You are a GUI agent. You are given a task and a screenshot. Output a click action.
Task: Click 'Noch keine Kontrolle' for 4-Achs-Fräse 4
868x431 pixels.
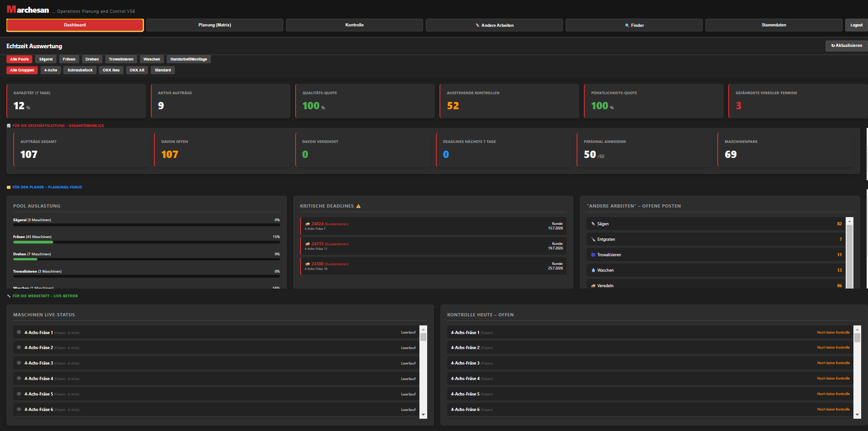tap(833, 378)
